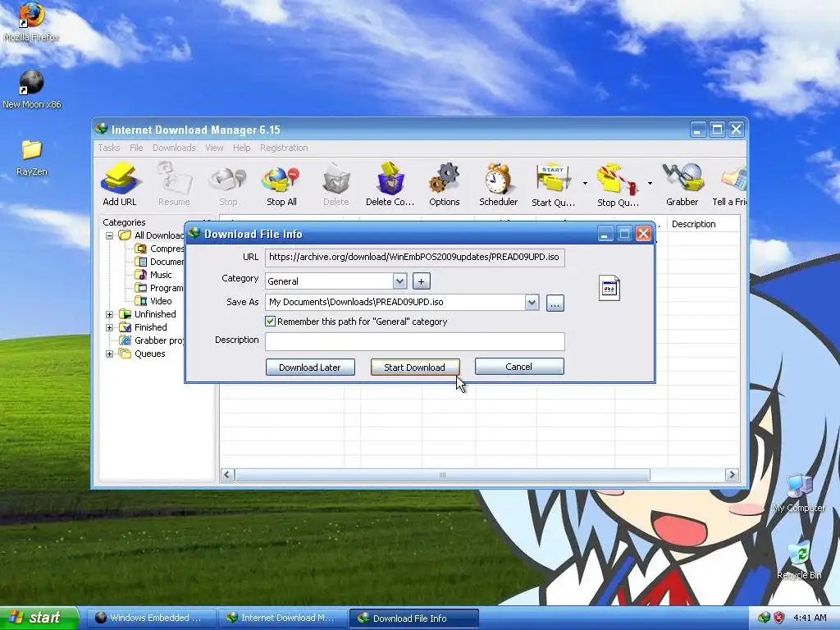Click plus button to add category
The image size is (840, 630).
[x=421, y=281]
